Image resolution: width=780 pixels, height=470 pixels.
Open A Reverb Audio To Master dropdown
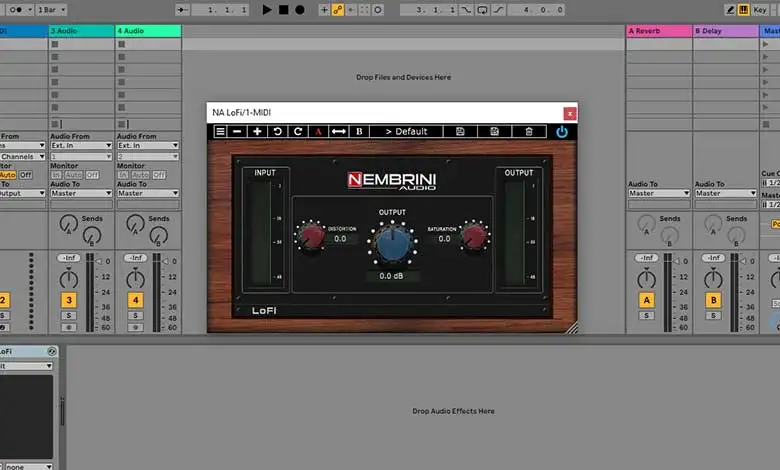coord(659,193)
